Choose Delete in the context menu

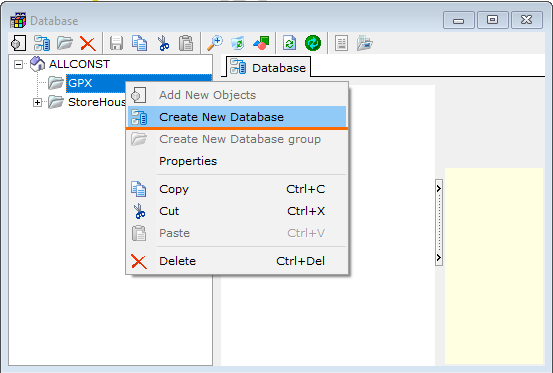(237, 261)
